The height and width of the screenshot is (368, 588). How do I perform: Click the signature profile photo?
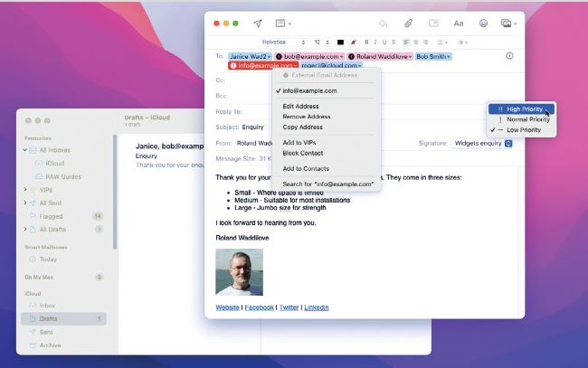[x=239, y=272]
